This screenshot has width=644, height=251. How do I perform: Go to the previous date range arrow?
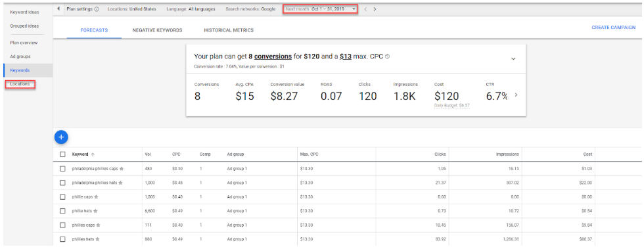[365, 9]
